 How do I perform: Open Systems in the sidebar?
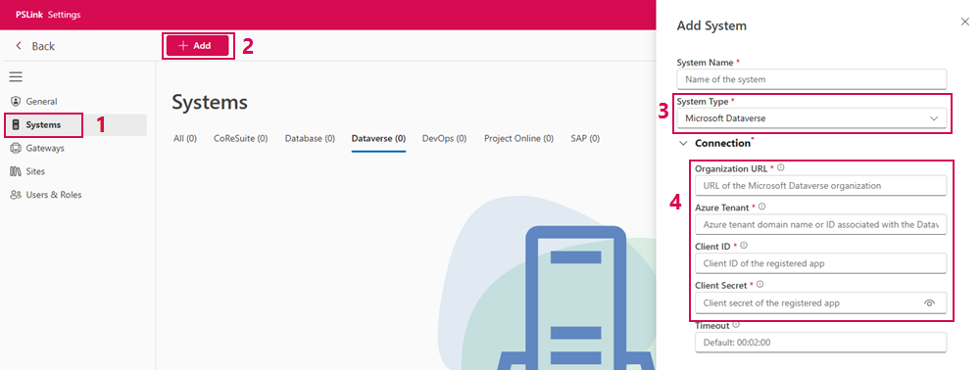pos(76,124)
